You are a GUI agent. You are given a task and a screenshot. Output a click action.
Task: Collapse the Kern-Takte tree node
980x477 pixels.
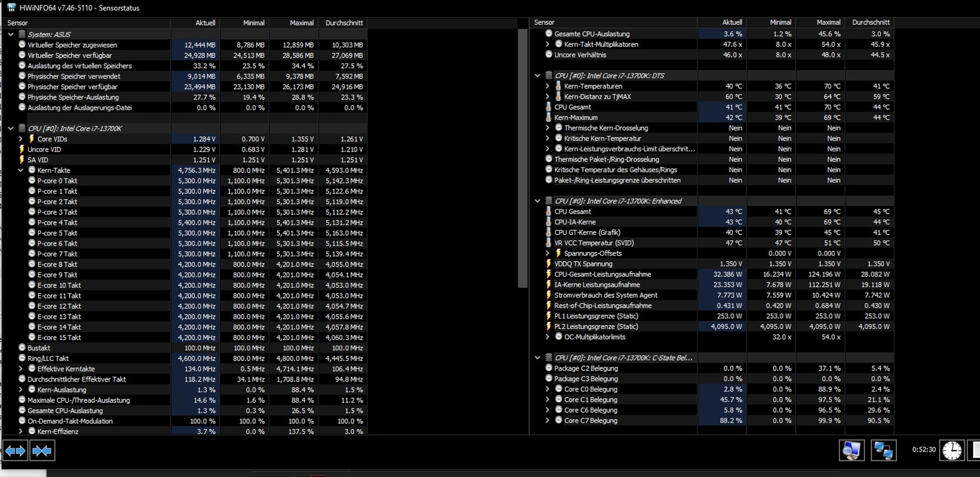coord(21,170)
